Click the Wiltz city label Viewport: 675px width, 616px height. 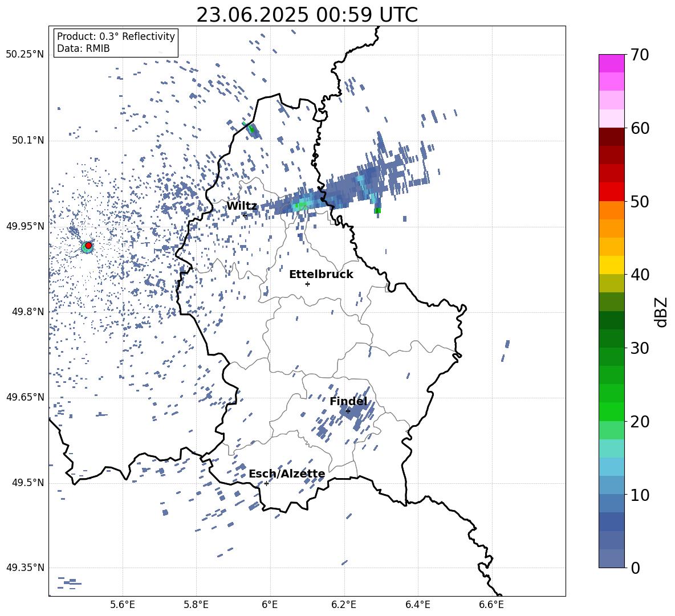coord(242,206)
